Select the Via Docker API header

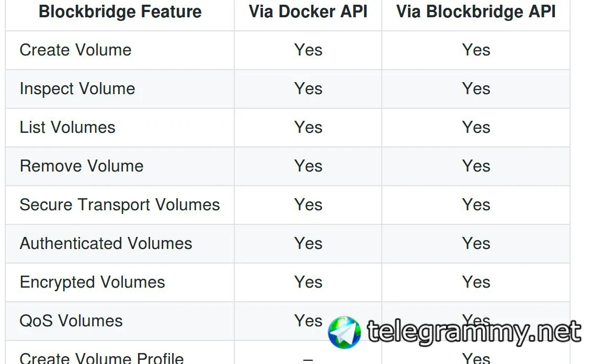308,12
